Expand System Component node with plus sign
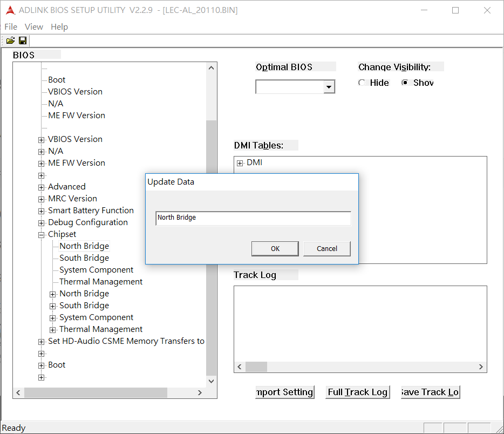504x434 pixels. point(53,318)
